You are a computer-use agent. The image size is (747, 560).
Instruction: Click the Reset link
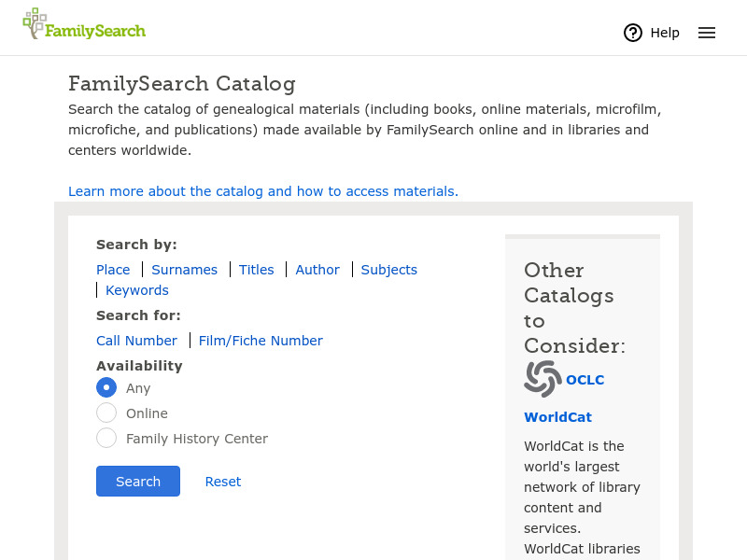223,482
